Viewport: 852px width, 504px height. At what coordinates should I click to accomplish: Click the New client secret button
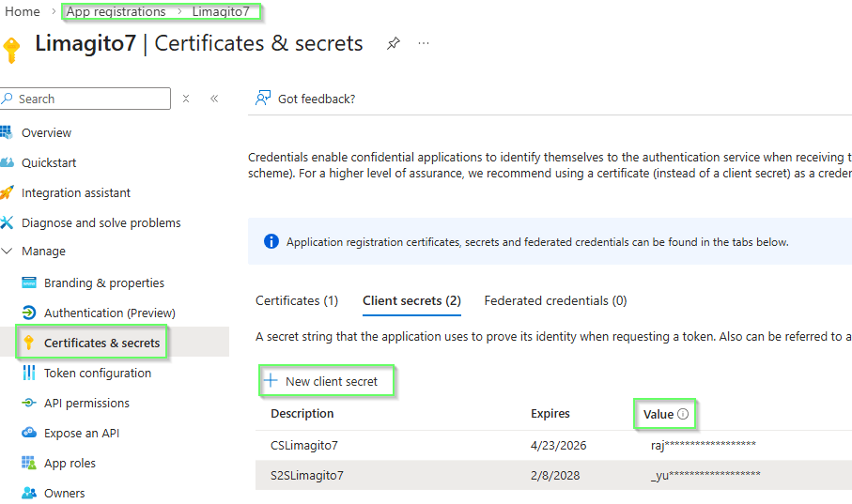click(x=327, y=381)
